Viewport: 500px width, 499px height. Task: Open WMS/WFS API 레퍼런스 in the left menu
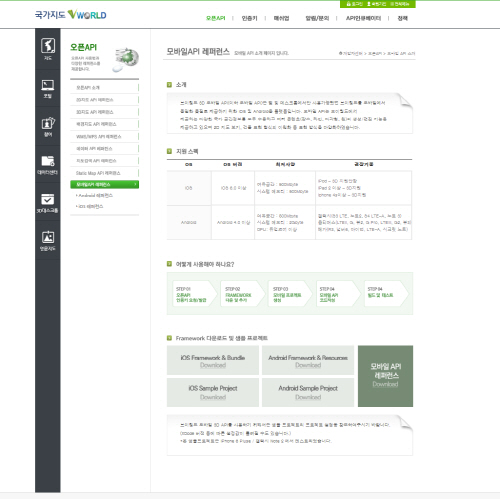click(104, 136)
